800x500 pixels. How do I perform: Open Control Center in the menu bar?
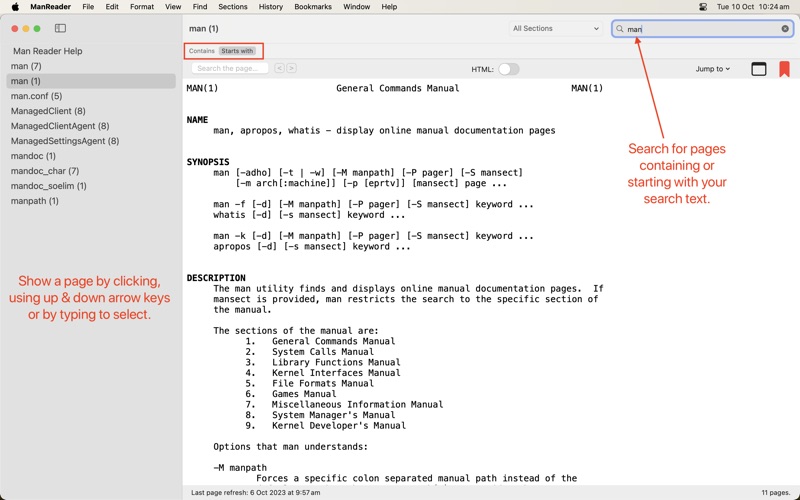pyautogui.click(x=703, y=7)
